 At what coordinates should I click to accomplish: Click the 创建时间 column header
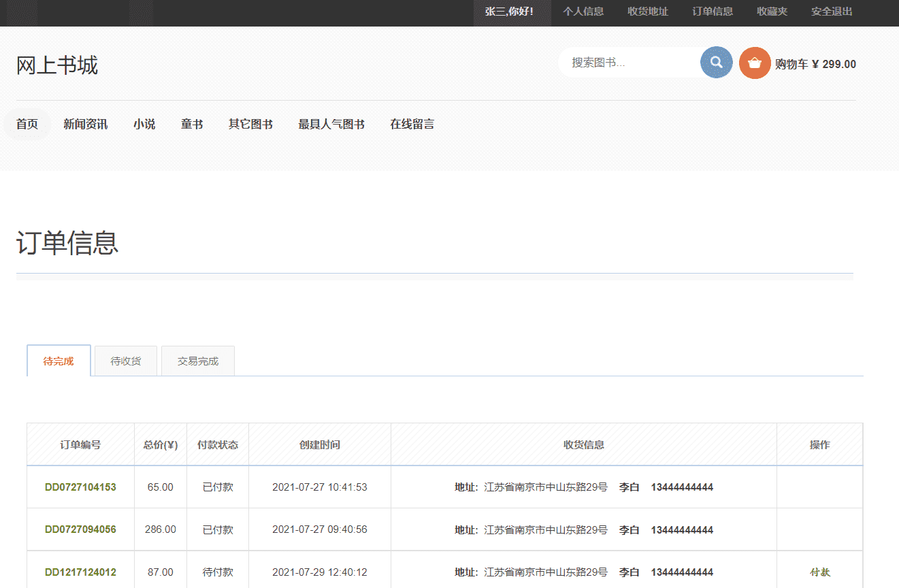tap(320, 444)
